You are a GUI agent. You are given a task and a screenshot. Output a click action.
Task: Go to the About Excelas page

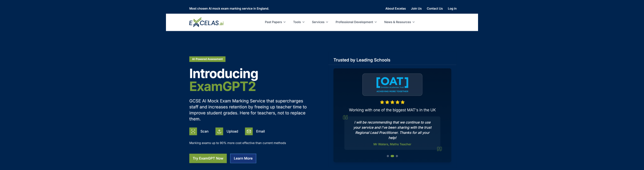395,8
